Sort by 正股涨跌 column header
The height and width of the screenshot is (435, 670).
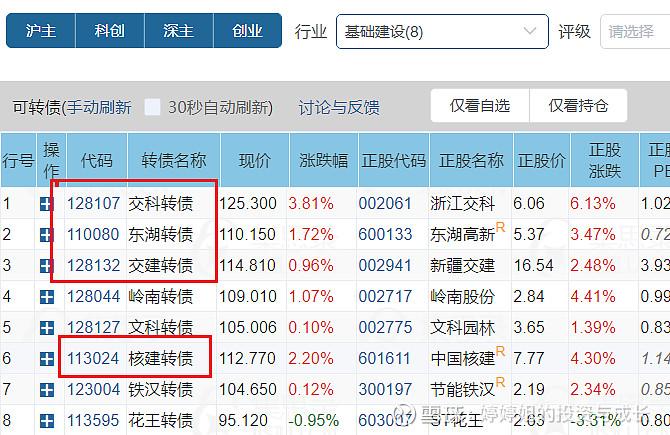tap(605, 160)
